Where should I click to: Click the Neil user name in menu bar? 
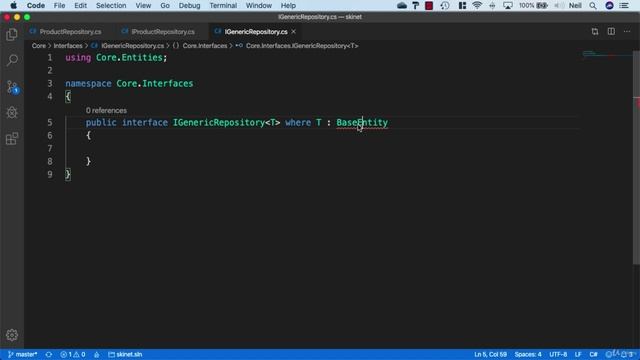click(575, 5)
